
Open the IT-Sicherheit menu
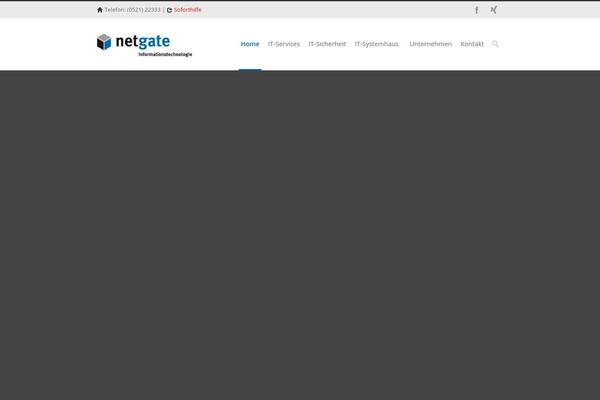[327, 44]
